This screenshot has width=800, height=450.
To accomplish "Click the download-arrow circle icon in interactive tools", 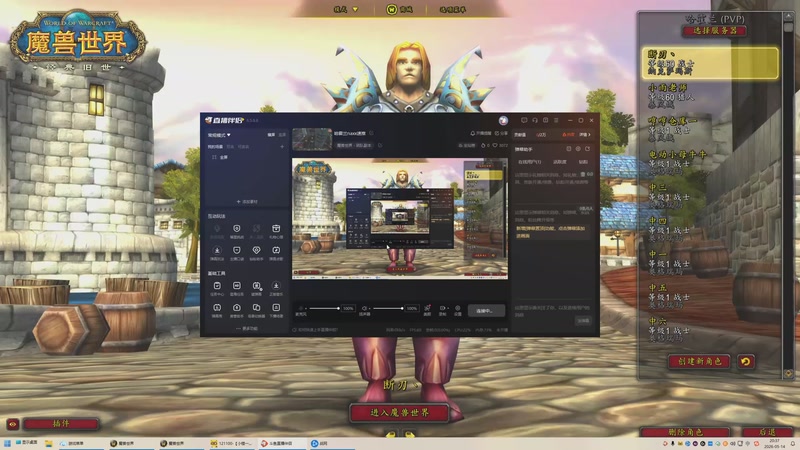I will [217, 251].
